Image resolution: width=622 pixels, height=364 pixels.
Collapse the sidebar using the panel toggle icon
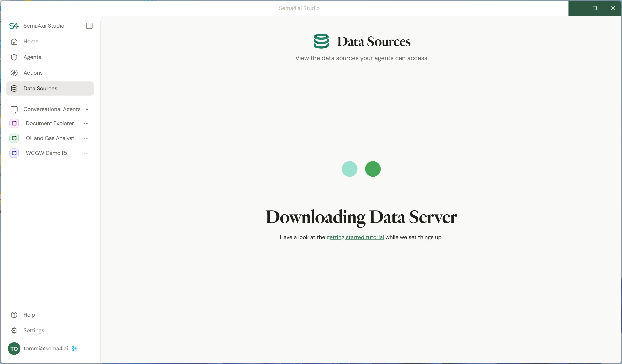tap(89, 26)
